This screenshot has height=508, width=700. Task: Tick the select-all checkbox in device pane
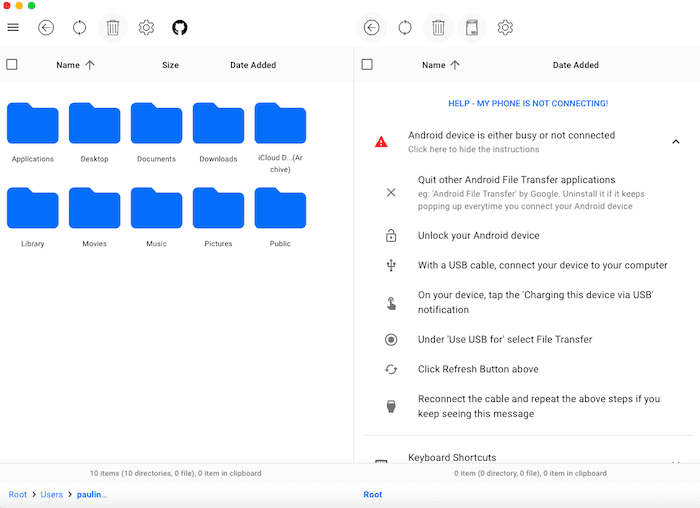point(367,65)
